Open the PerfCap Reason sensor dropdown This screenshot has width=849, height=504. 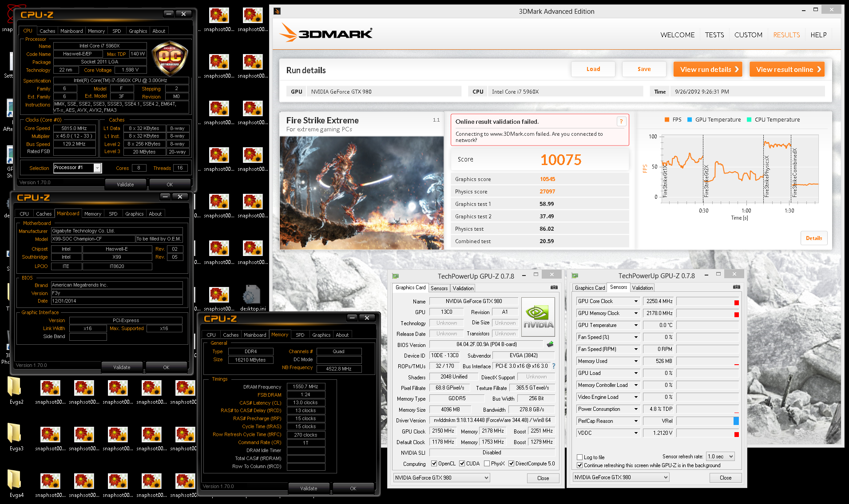point(636,421)
